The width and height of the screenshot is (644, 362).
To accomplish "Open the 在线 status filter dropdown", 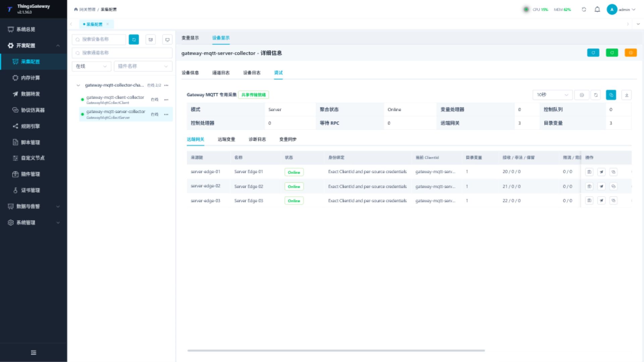I will click(x=92, y=66).
